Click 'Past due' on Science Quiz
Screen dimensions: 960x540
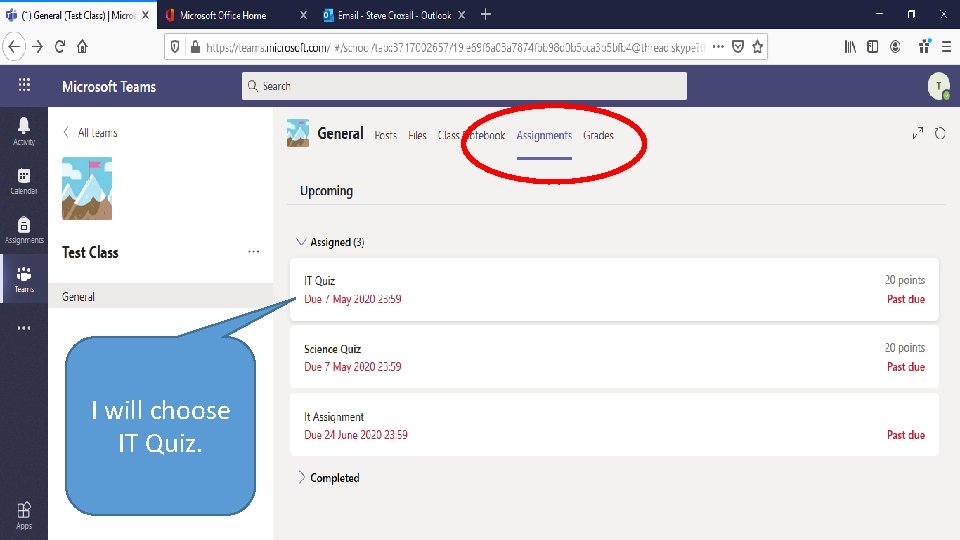point(906,367)
